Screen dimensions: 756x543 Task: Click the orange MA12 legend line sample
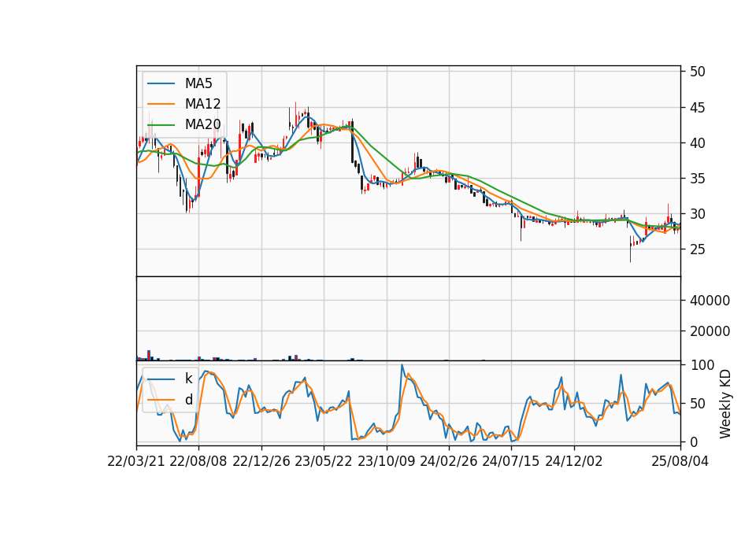161,104
